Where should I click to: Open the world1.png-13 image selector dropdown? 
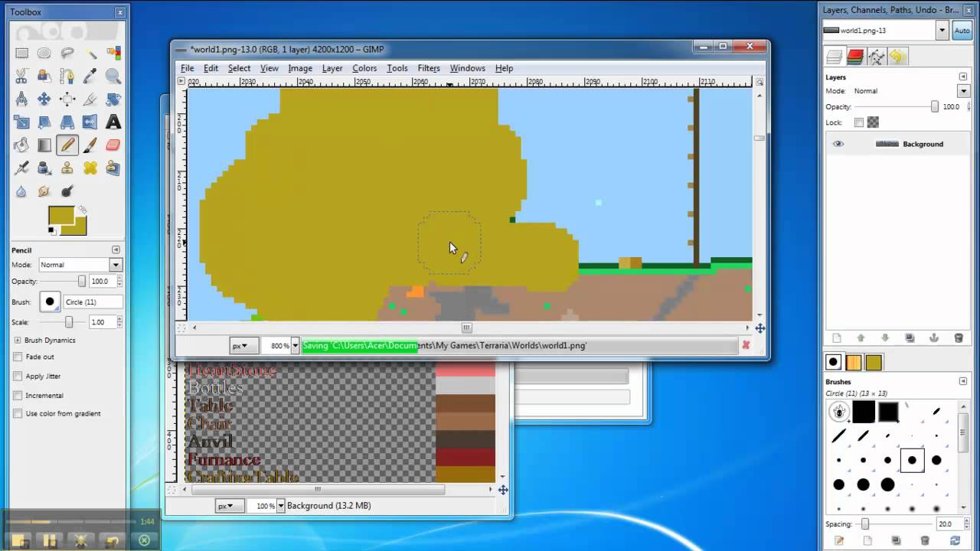coord(942,31)
